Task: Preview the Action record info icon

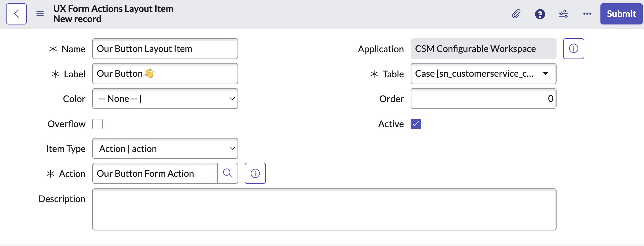Action: [x=255, y=173]
